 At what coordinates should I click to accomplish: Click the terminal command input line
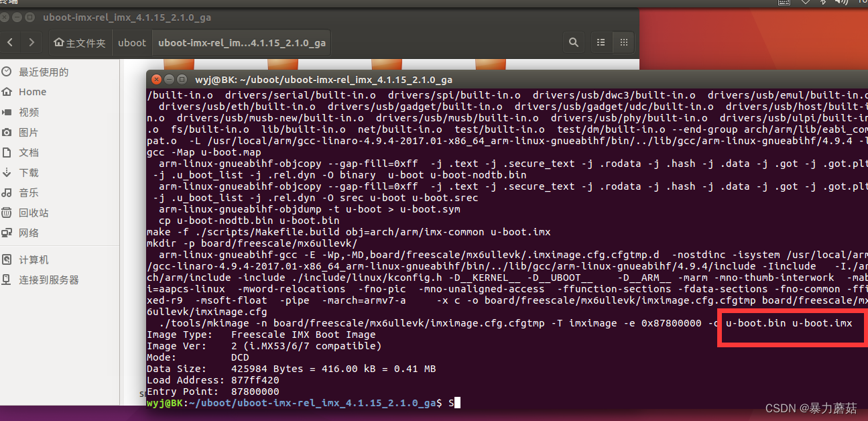coord(458,402)
